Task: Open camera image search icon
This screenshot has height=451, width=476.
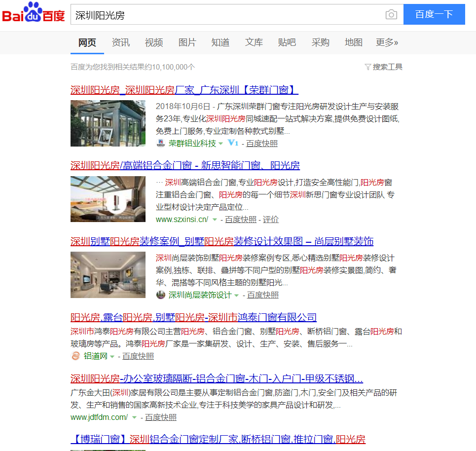Action: pos(391,14)
